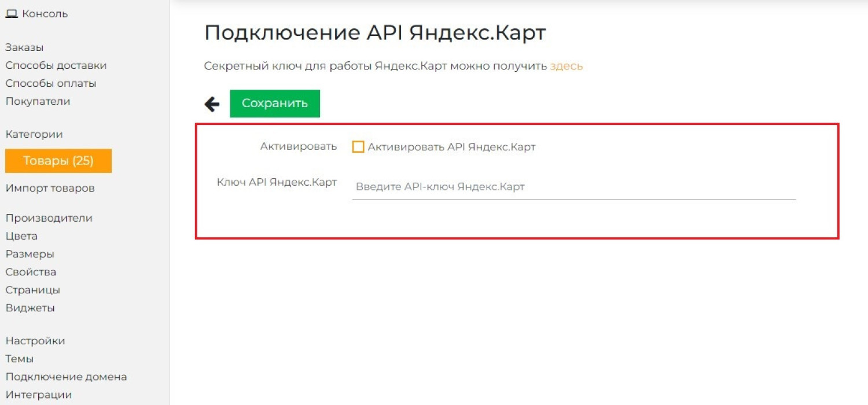Image resolution: width=868 pixels, height=405 pixels.
Task: Open Свойства section
Action: (x=31, y=272)
